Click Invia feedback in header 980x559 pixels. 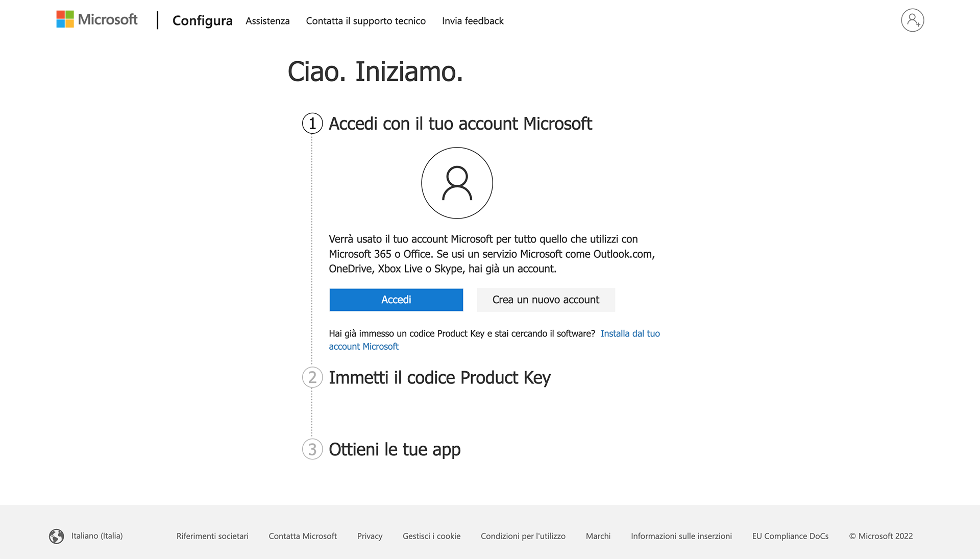473,21
